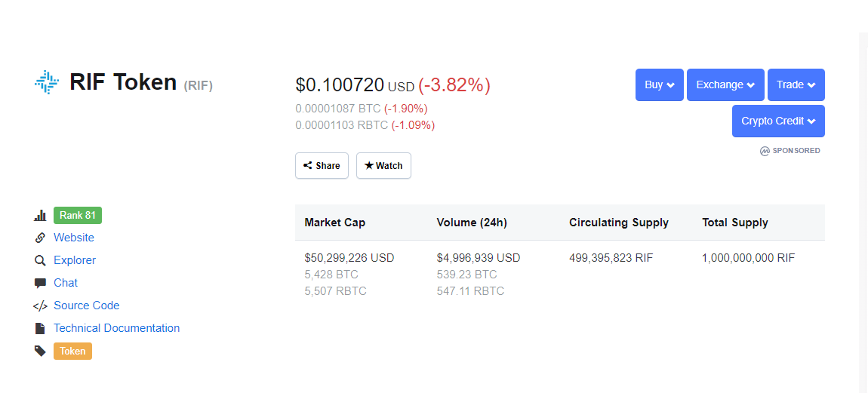Toggle the Watch star button
Screen dimensions: 868x393
[383, 166]
